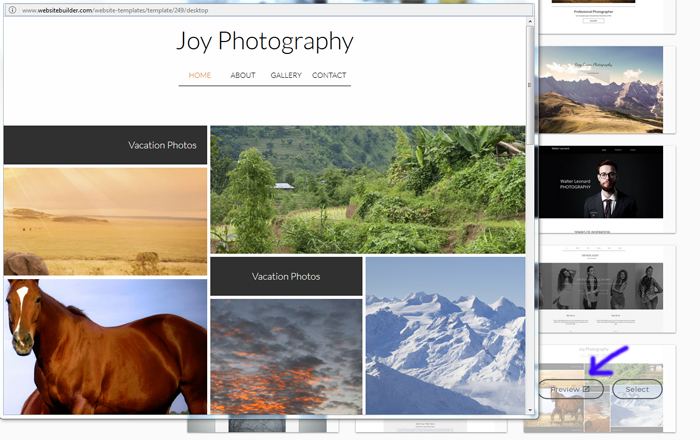Click the vertical scrollbar thumb of preview

[530, 85]
